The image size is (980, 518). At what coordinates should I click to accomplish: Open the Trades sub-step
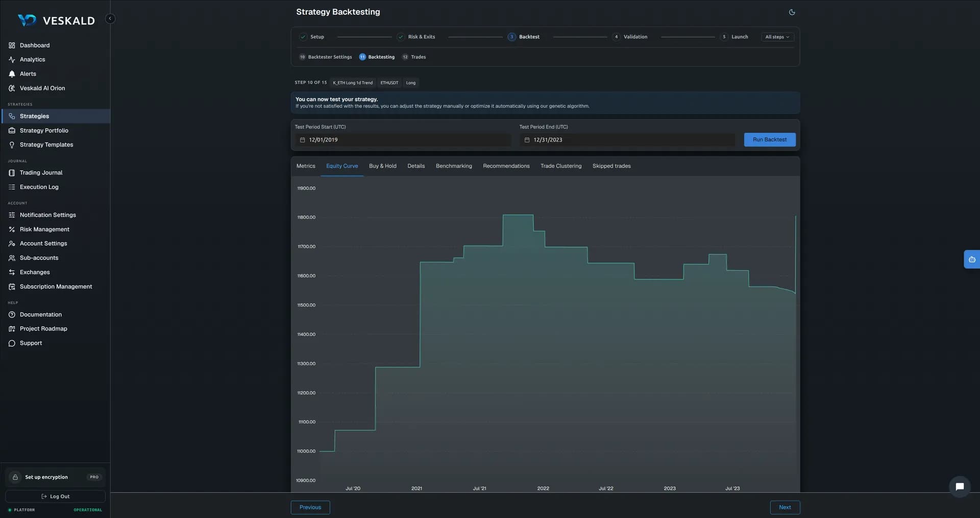click(x=414, y=57)
